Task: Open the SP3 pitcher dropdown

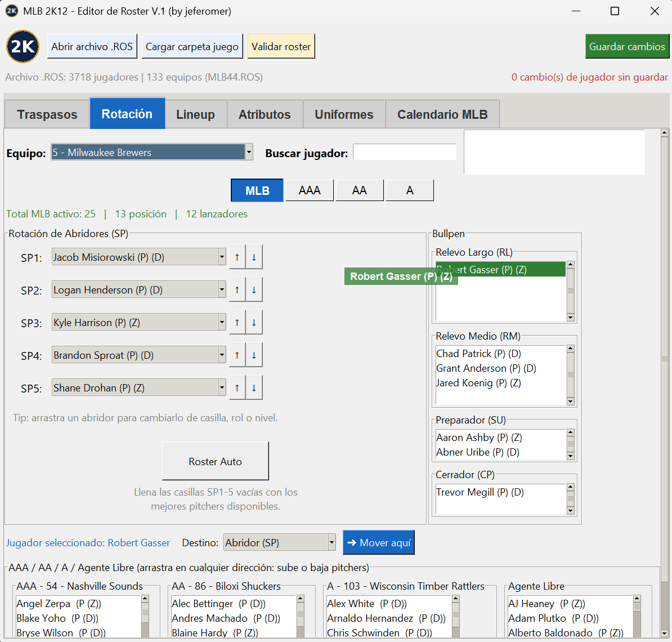Action: coord(222,322)
